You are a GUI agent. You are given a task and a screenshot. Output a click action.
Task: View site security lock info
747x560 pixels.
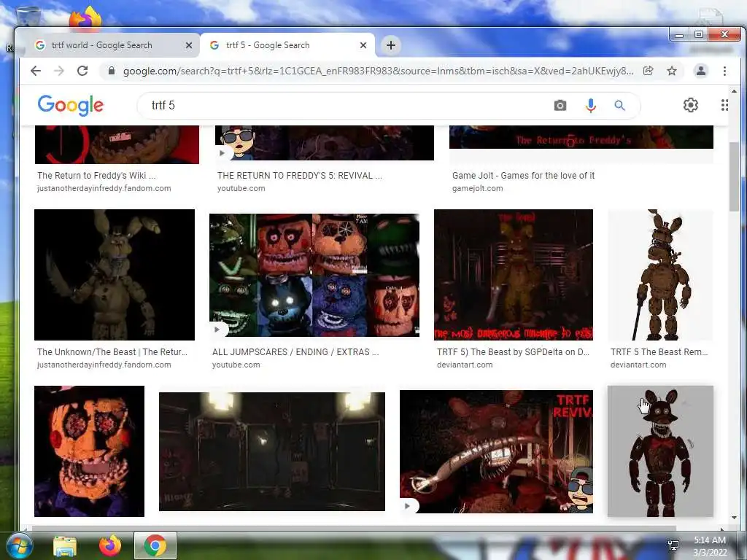point(112,71)
